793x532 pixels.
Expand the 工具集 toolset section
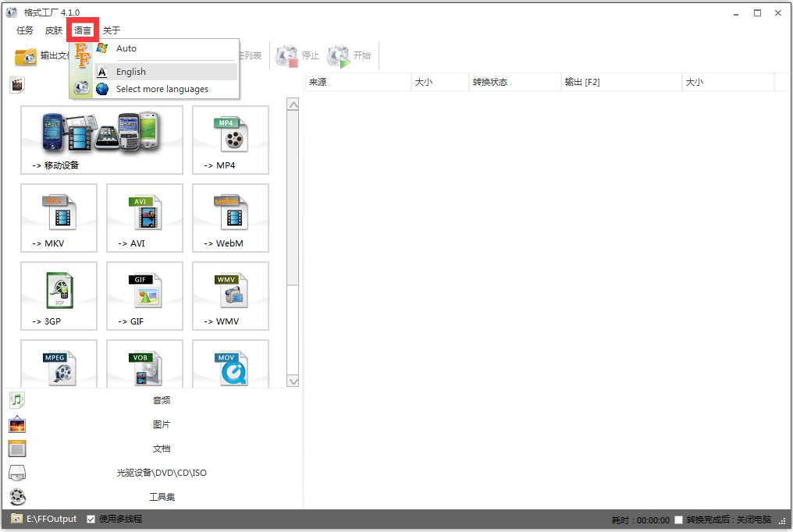coord(161,497)
